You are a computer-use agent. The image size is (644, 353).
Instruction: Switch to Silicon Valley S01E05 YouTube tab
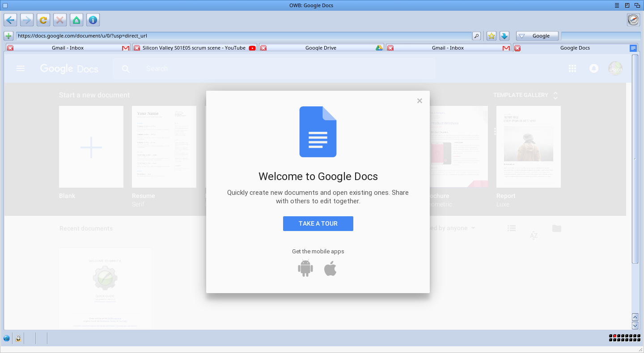point(195,48)
